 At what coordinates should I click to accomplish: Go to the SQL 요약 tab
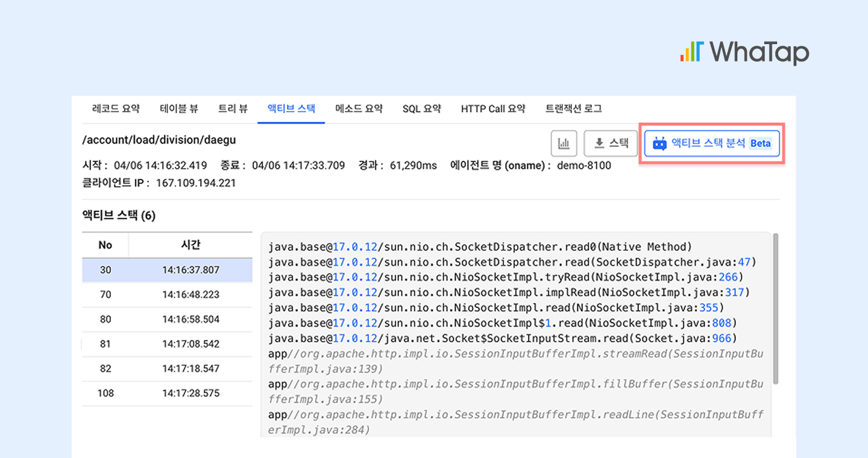point(421,108)
